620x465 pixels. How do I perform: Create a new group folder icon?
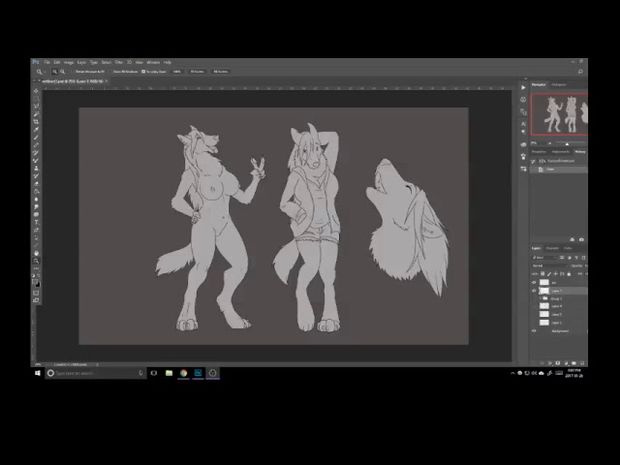574,363
